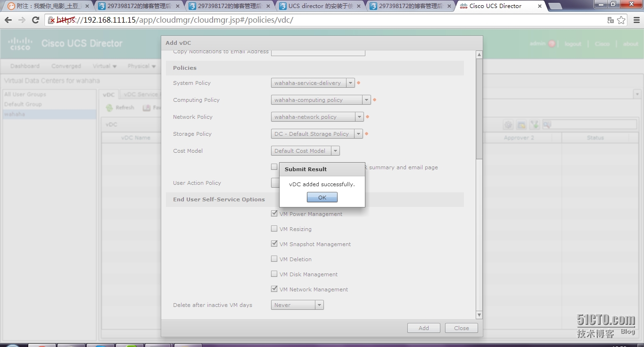Sort by the vDC Name column header
644x347 pixels.
136,138
